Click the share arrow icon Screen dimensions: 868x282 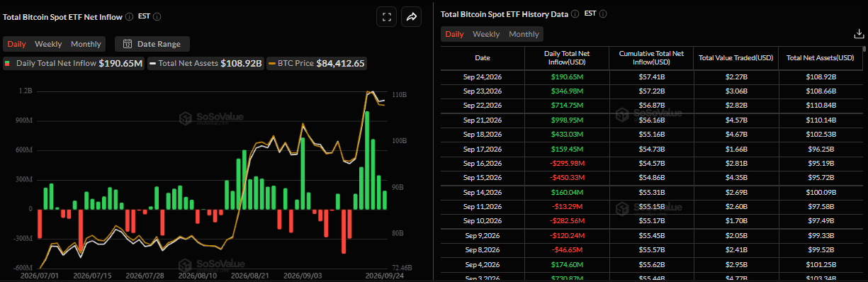click(411, 18)
